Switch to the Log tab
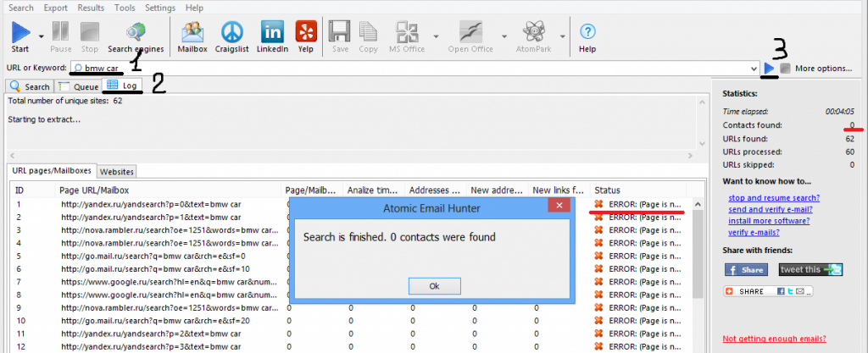 click(122, 85)
